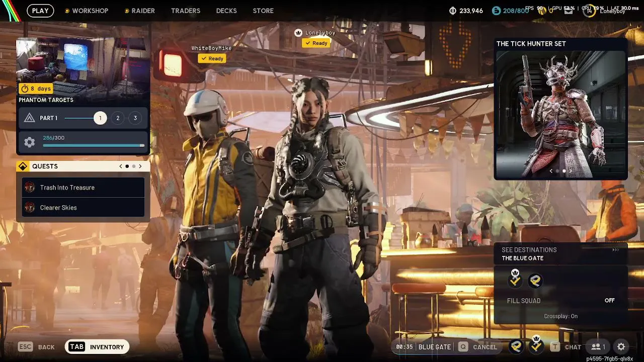
Task: Click the gear cog icon beside 286/300
Action: coord(30,142)
